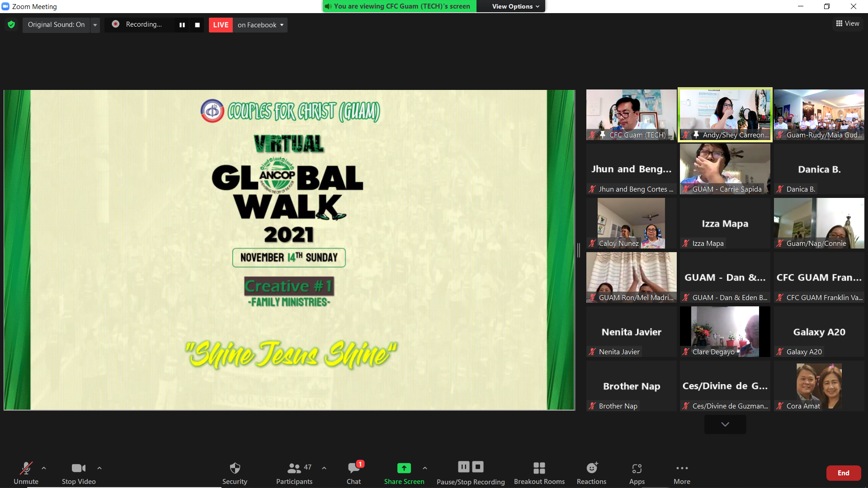Click the red recording indicator dot
The image size is (868, 488).
click(x=116, y=24)
